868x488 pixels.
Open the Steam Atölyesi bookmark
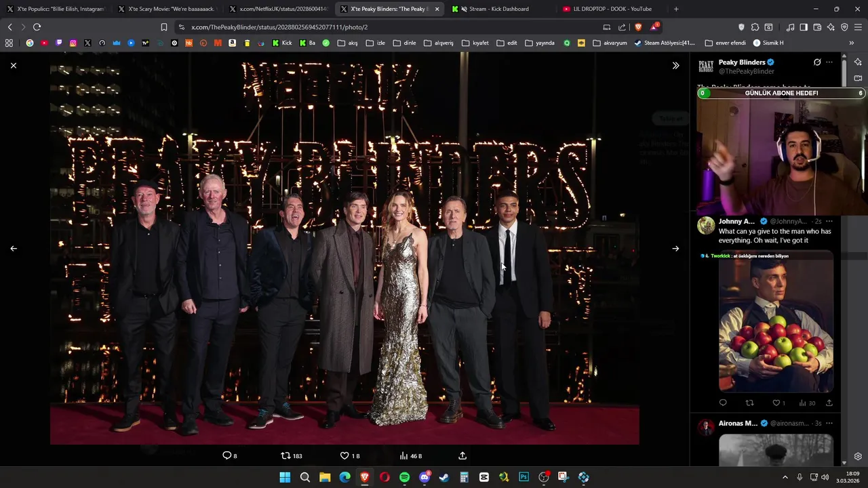[x=665, y=43]
